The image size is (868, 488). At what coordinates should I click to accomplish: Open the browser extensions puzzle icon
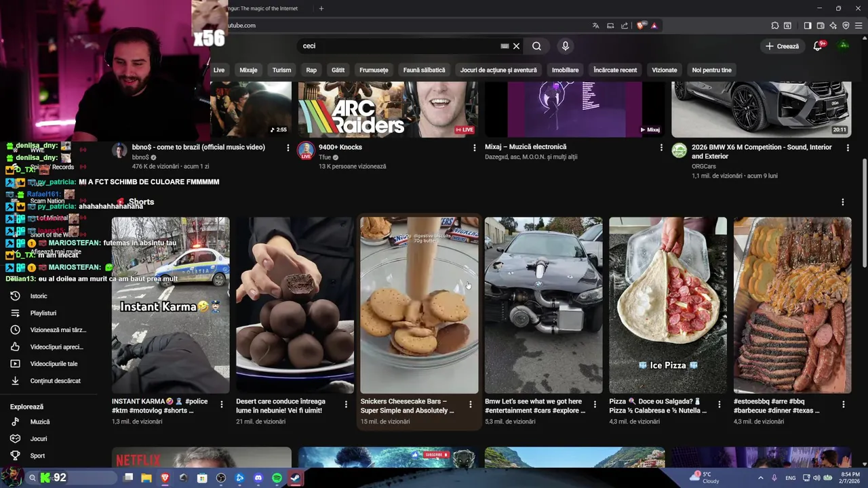775,26
